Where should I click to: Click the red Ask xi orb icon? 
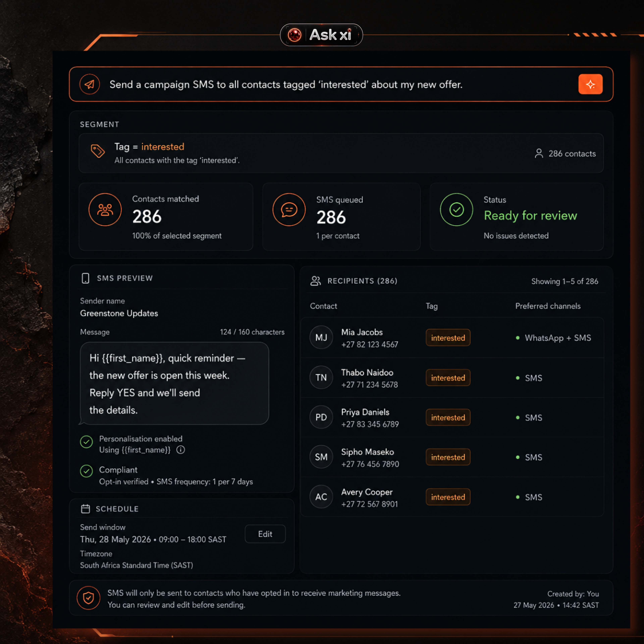point(294,35)
